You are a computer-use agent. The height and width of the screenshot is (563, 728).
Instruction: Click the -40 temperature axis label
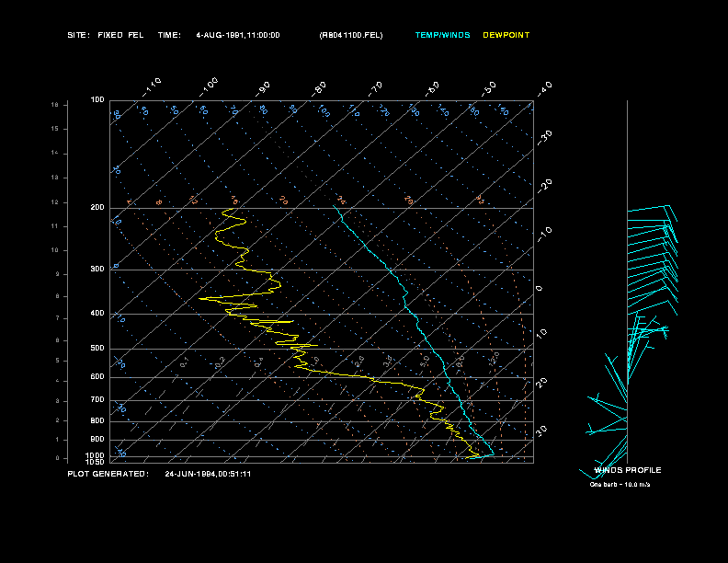click(x=545, y=88)
